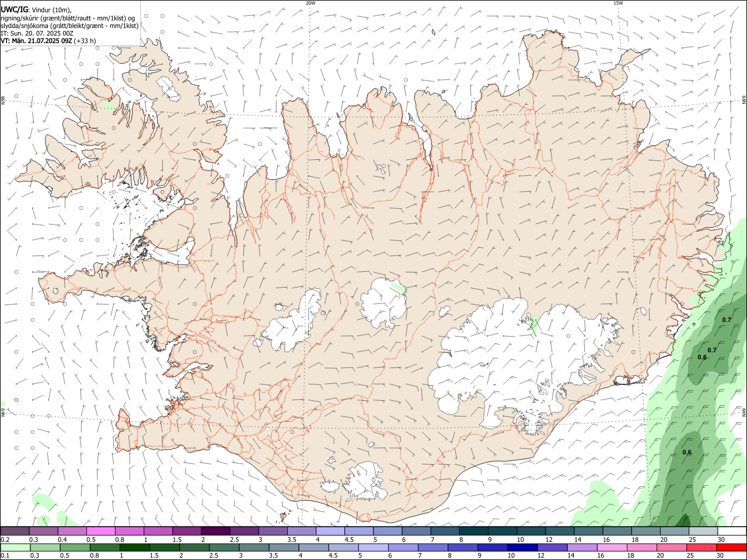This screenshot has height=560, width=747.
Task: Choose the crimson 25 swatch beside red
Action: click(701, 548)
